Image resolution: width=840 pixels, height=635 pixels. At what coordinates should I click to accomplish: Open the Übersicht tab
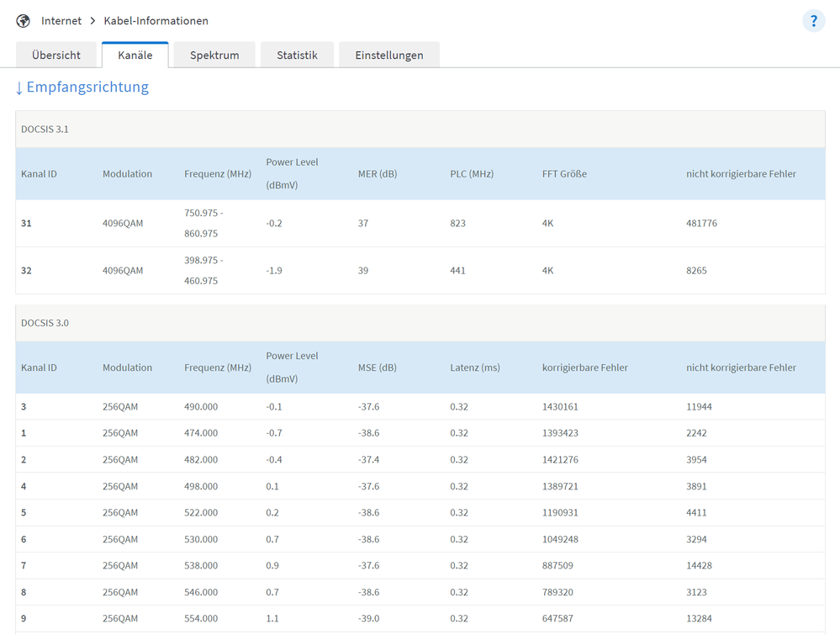point(56,55)
